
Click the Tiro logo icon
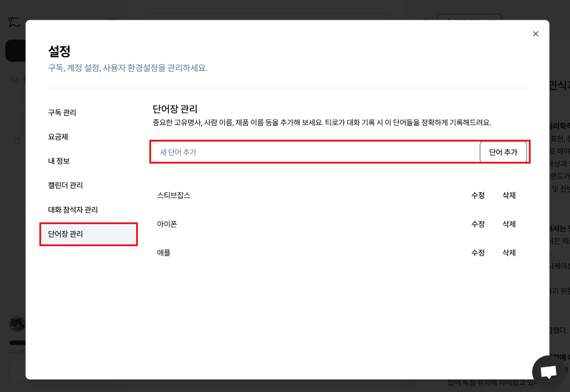click(x=14, y=22)
